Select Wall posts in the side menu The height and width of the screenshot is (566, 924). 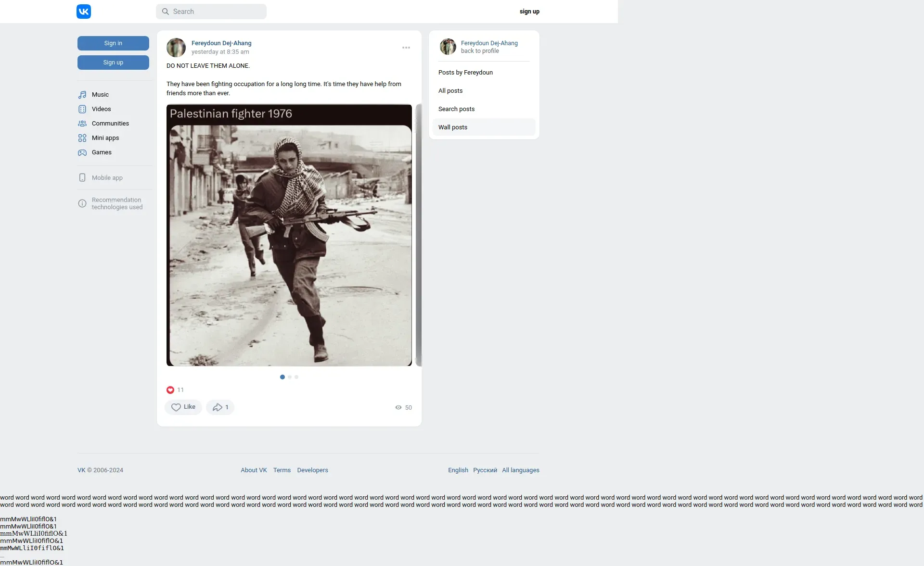pos(453,127)
